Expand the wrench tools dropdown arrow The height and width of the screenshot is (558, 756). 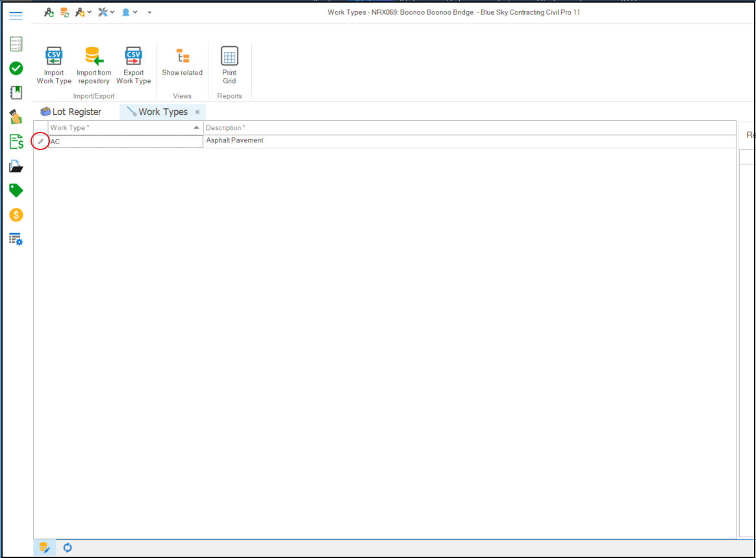pos(112,12)
